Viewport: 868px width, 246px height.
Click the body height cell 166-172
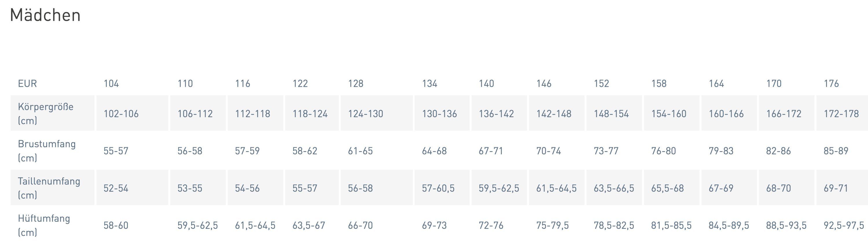point(784,113)
